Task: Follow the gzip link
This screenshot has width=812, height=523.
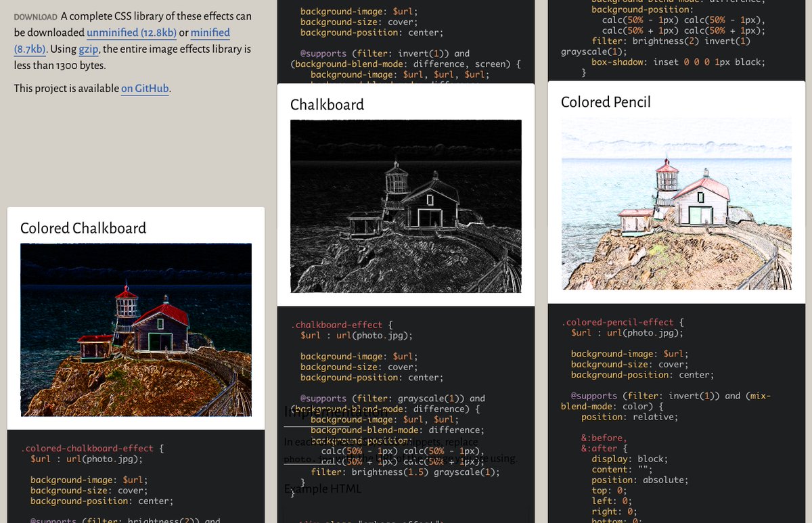Action: [x=89, y=49]
